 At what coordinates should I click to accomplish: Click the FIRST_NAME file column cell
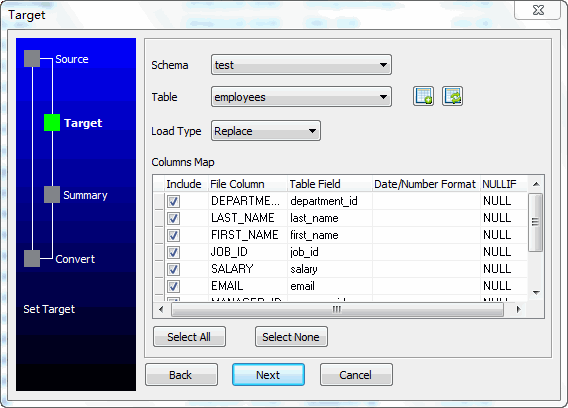coord(248,235)
